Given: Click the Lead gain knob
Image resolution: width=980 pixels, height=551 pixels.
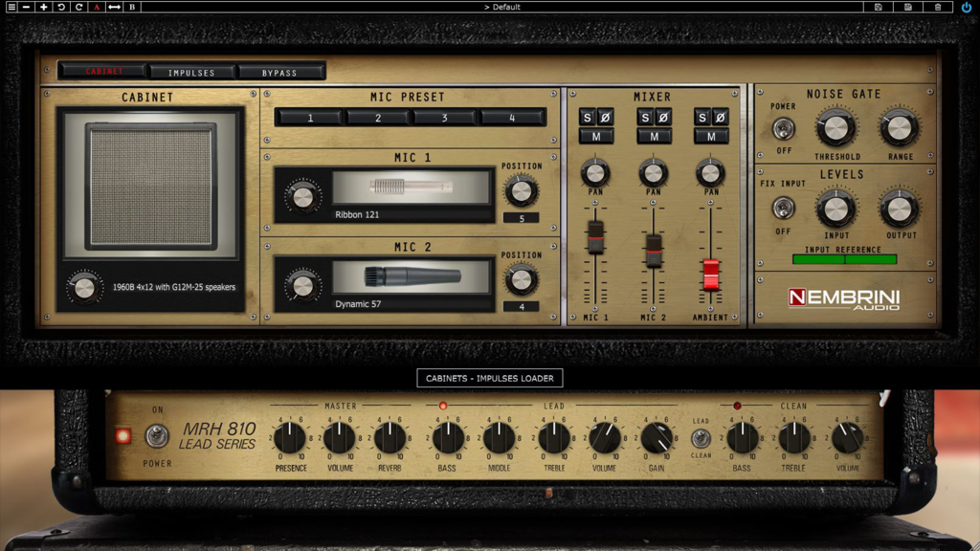Looking at the screenshot, I should pyautogui.click(x=657, y=438).
